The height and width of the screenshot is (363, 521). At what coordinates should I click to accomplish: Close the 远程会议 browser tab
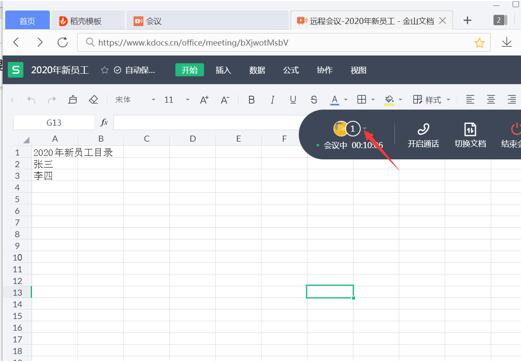tap(442, 21)
